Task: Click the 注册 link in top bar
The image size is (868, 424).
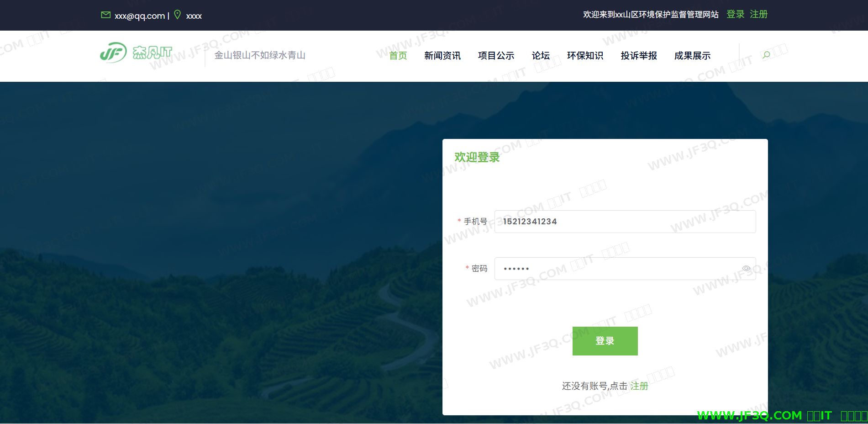Action: tap(758, 15)
